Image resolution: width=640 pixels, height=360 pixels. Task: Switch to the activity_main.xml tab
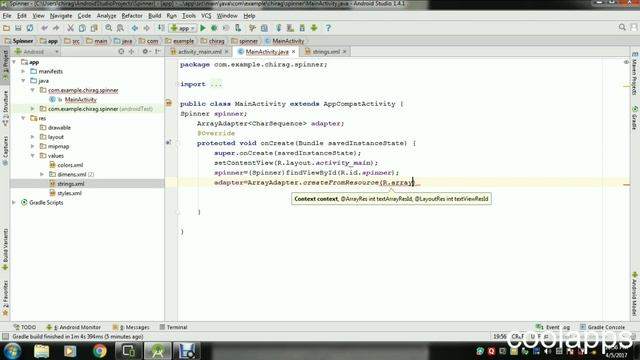click(x=199, y=52)
